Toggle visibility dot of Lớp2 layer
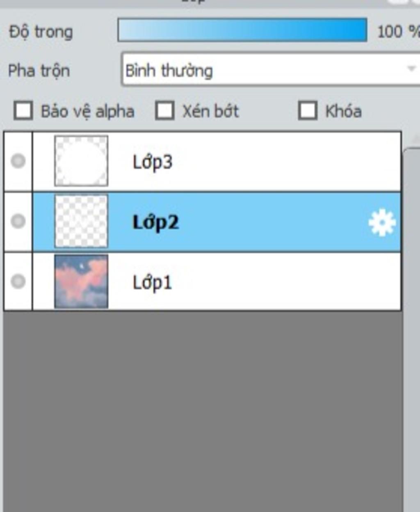 [x=18, y=221]
